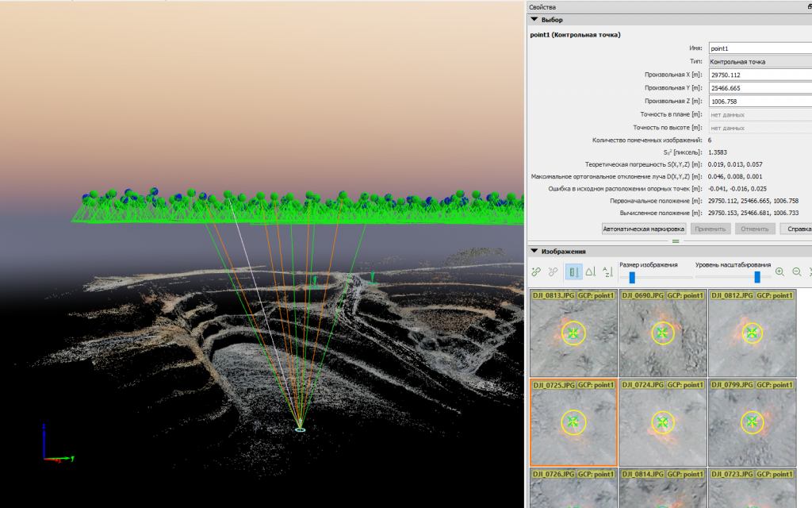Collapse the Изображения section
Image resolution: width=812 pixels, height=508 pixels.
[x=534, y=251]
